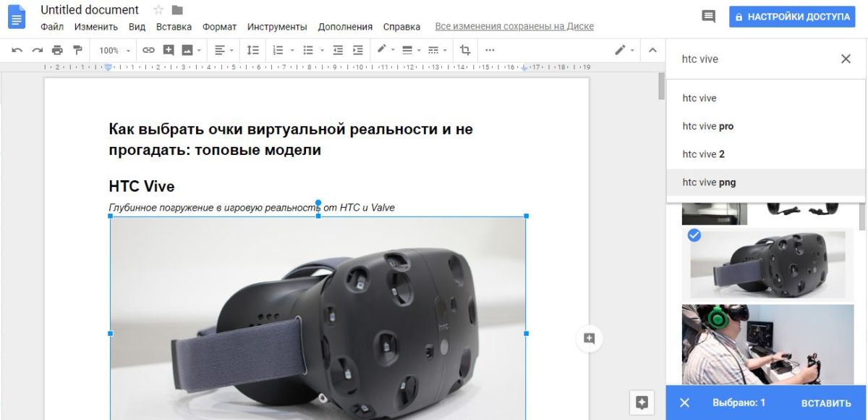
Task: Activate the crop image tool
Action: coord(465,51)
